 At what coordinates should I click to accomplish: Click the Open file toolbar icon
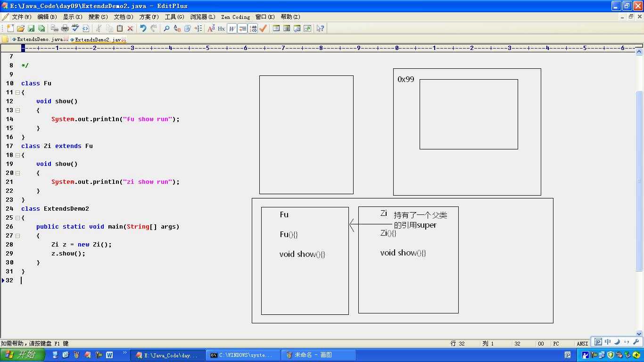coord(21,28)
